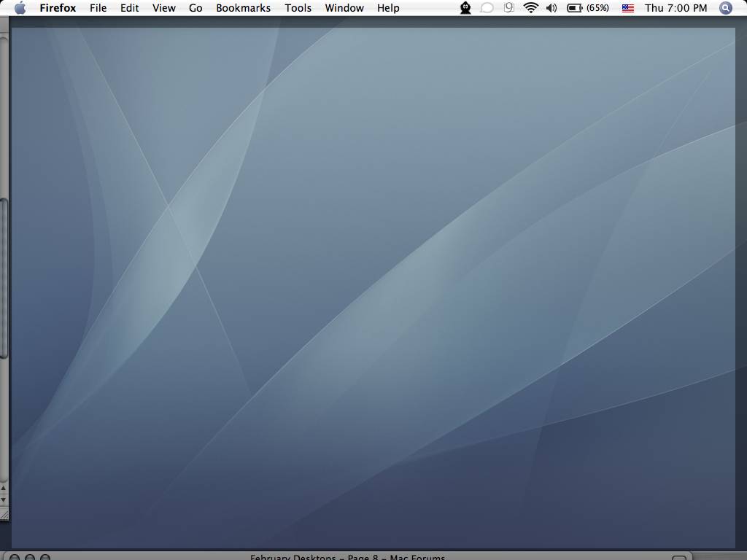
Task: Open the Edit menu
Action: point(130,8)
